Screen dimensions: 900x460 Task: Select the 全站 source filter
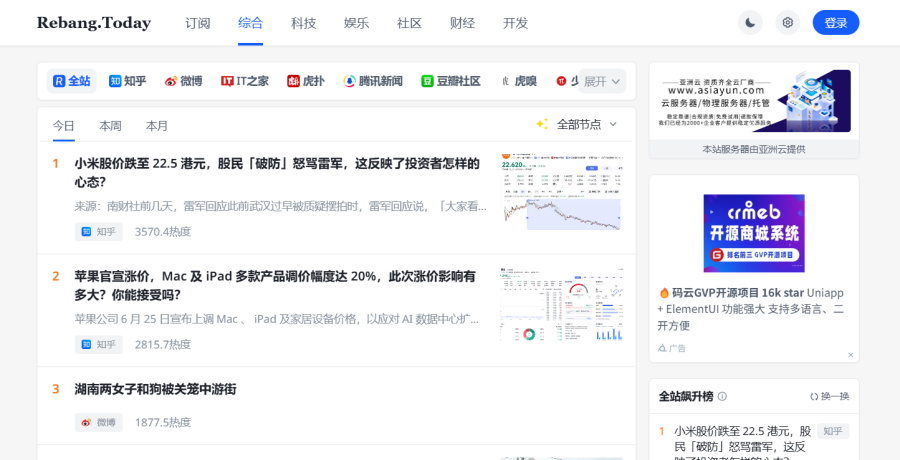tap(72, 81)
